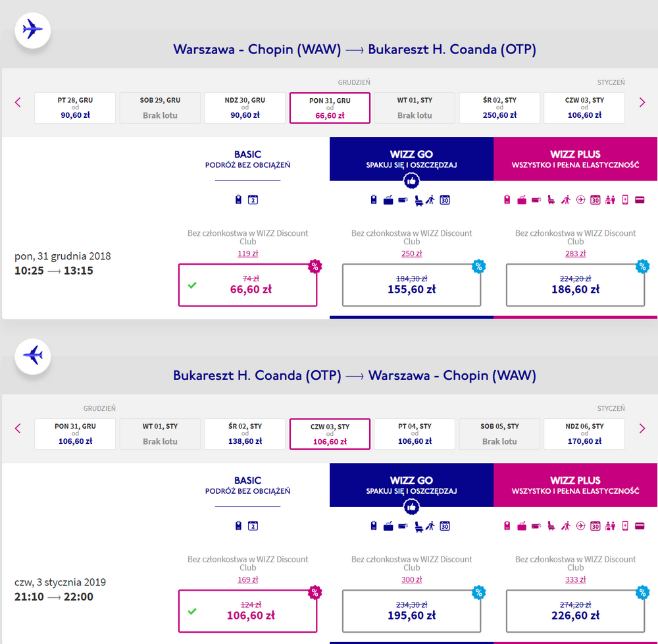Viewport: 658px width, 644px height.
Task: Show later outbound dates with right arrow
Action: coord(642,103)
